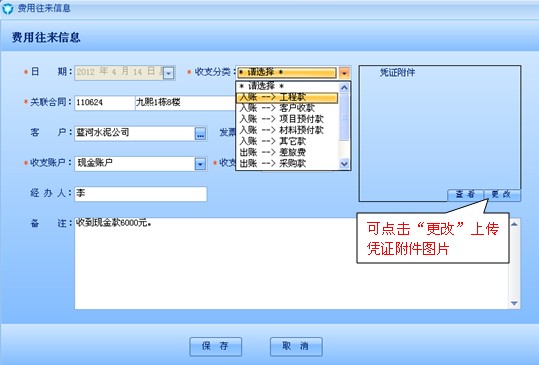
Task: Click the 经办人 input field
Action: (141, 194)
